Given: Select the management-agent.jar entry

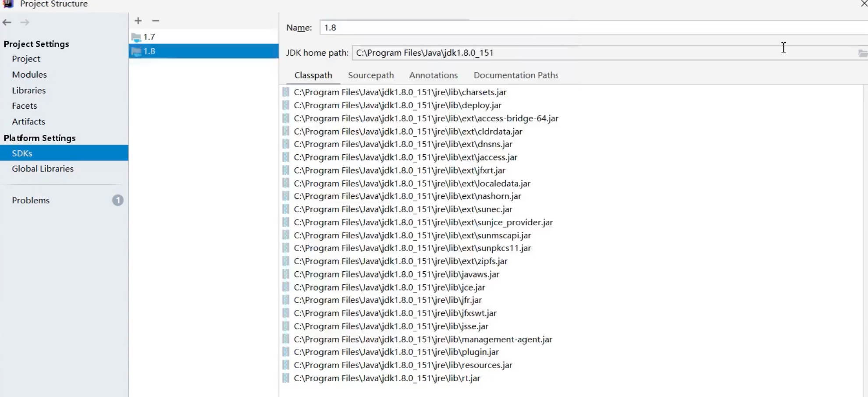Looking at the screenshot, I should tap(423, 340).
